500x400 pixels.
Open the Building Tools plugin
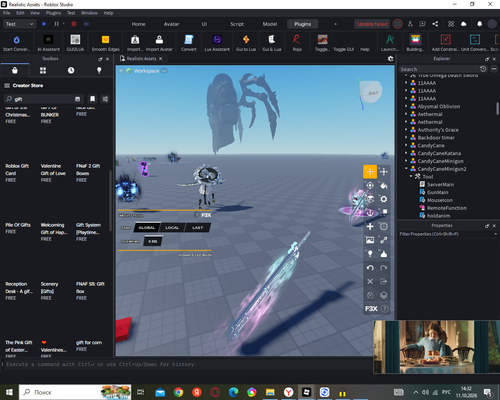[415, 43]
